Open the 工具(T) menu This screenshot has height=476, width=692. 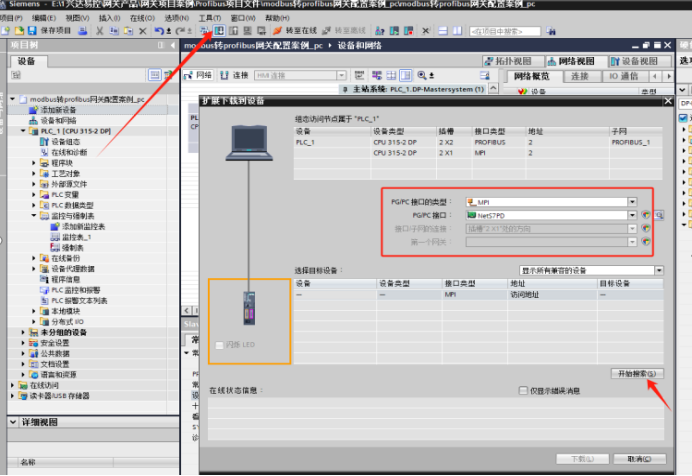(x=210, y=18)
